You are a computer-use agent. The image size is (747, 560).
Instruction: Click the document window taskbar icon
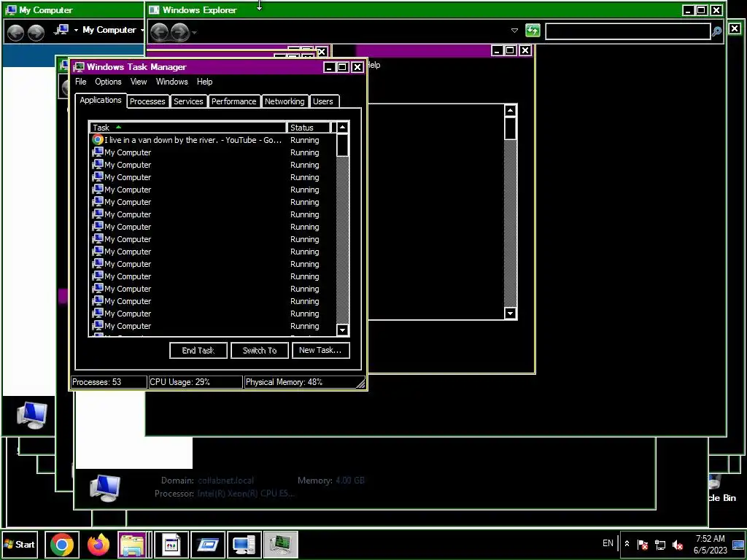171,544
